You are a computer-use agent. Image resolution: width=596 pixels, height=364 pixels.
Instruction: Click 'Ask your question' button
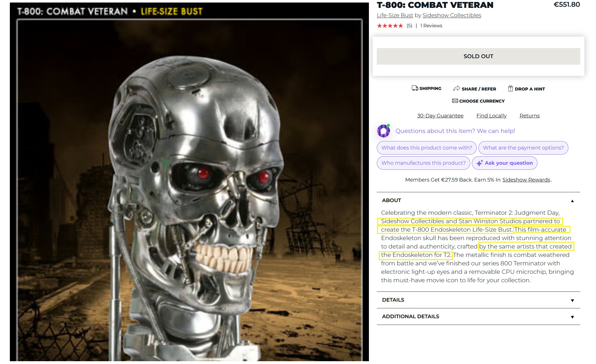coord(504,163)
